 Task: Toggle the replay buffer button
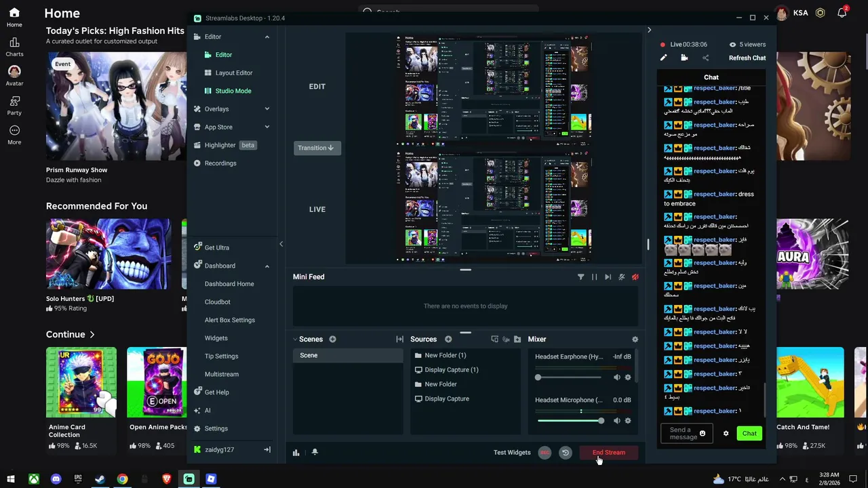pos(565,453)
